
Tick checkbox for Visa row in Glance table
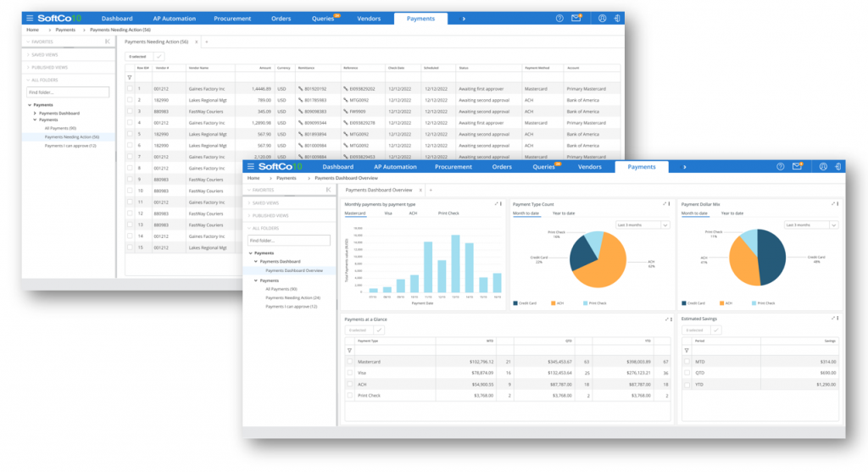tap(350, 373)
